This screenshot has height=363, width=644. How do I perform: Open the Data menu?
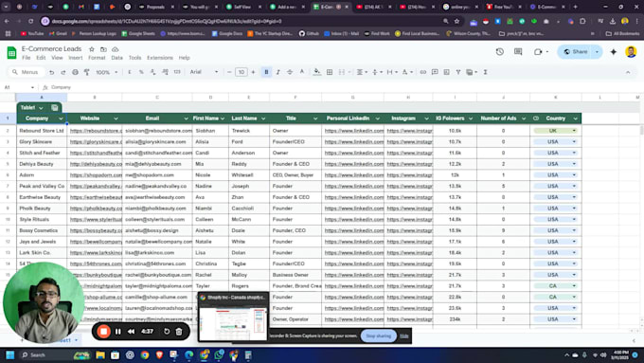click(116, 58)
